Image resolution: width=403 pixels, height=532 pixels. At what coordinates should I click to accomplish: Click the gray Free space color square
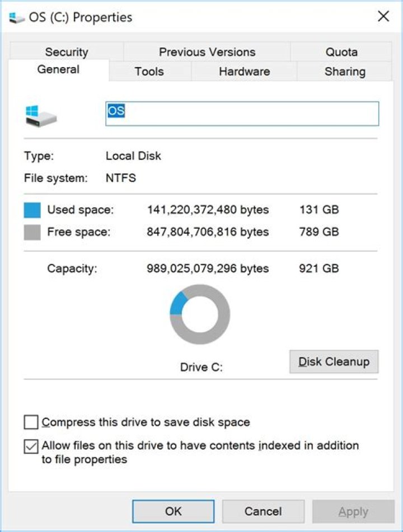coord(32,232)
